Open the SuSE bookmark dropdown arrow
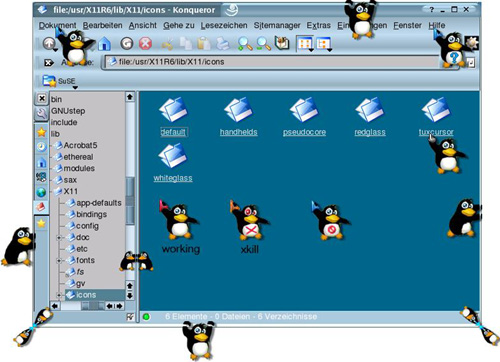This screenshot has width=500, height=362. [75, 88]
